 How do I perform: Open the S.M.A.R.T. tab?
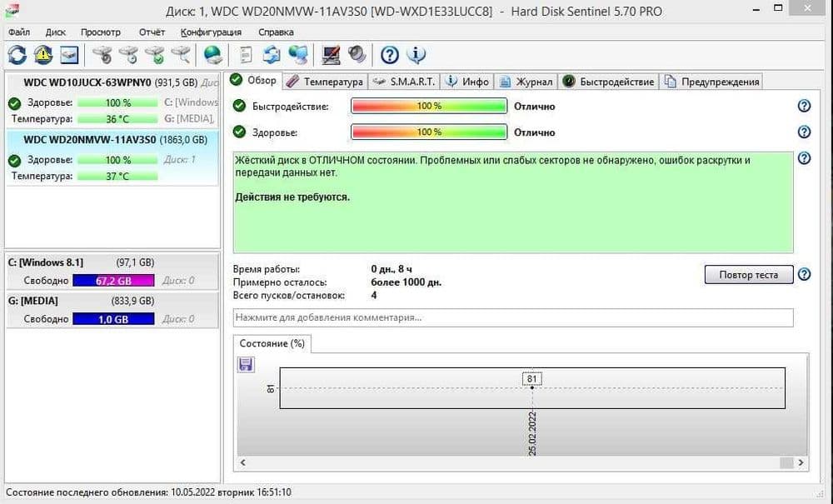[x=404, y=82]
